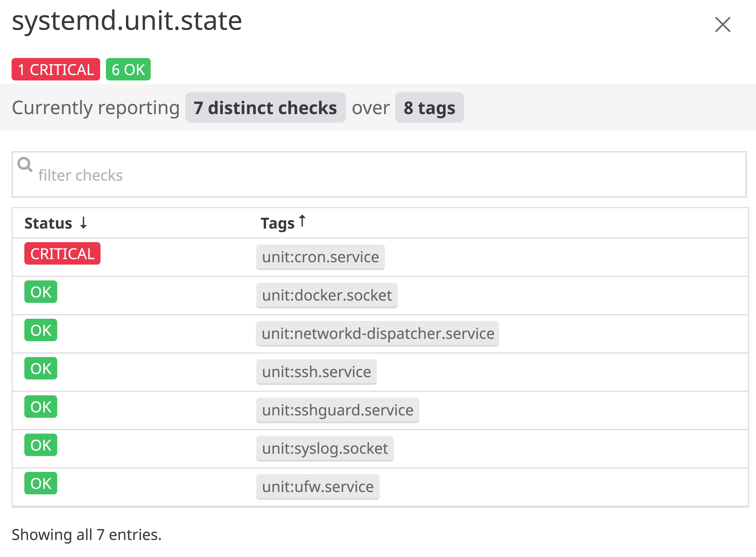This screenshot has height=557, width=756.
Task: Click the search magnifier icon
Action: pos(25,165)
